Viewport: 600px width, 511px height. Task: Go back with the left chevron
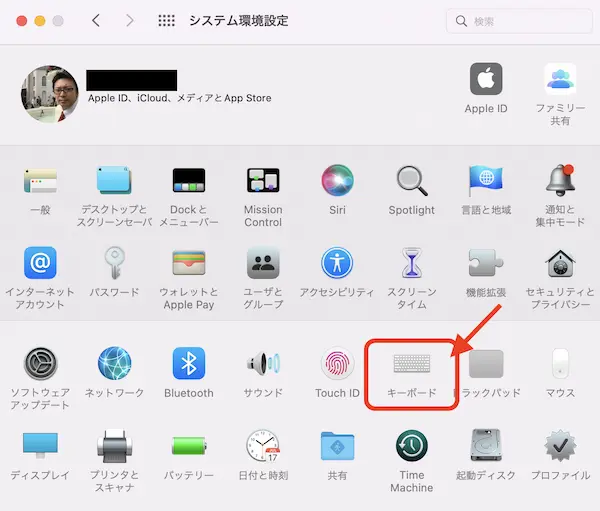pyautogui.click(x=96, y=20)
